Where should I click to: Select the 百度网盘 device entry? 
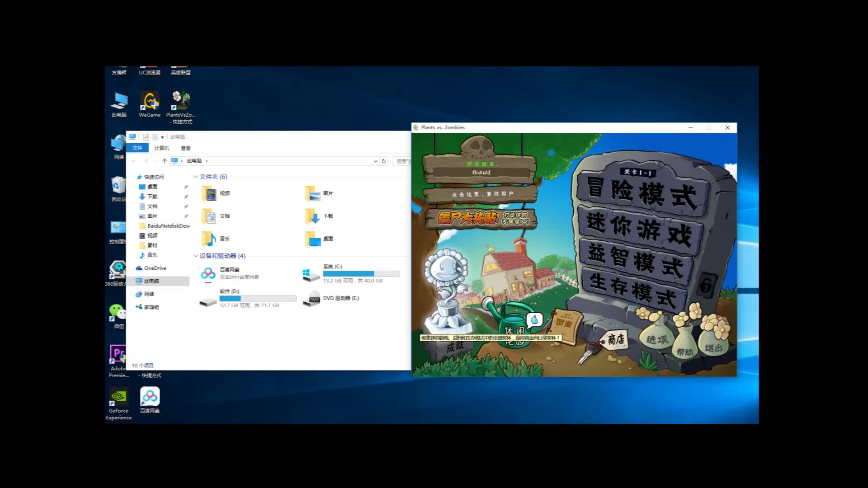click(x=230, y=273)
